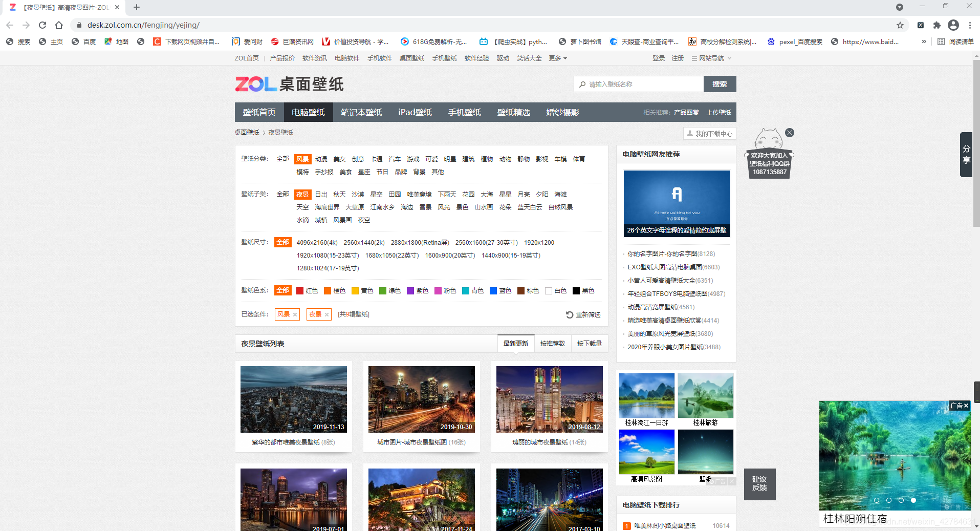Image resolution: width=980 pixels, height=531 pixels.
Task: Close the QQ group cat popup
Action: click(x=790, y=133)
